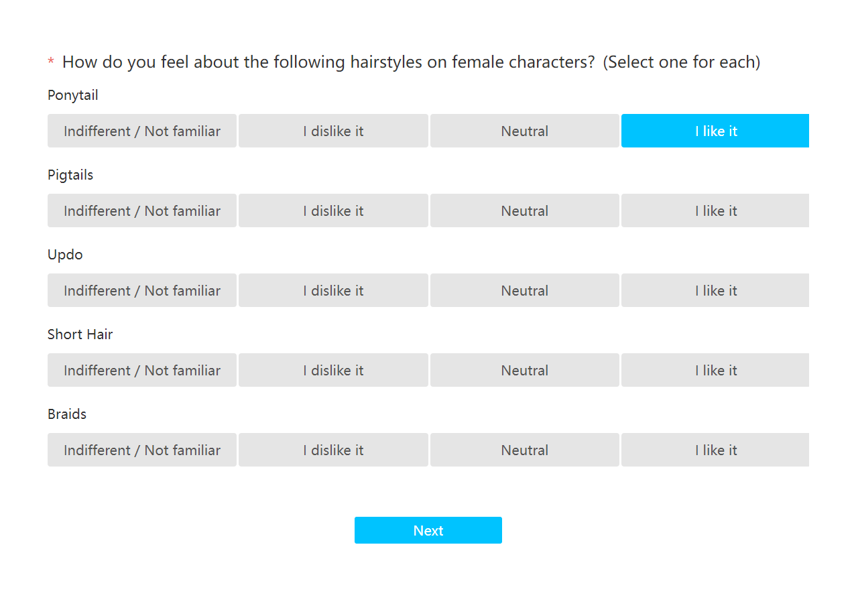852x616 pixels.
Task: Pick 'Indifferent / Not familiar' for Ponytail
Action: tap(142, 131)
